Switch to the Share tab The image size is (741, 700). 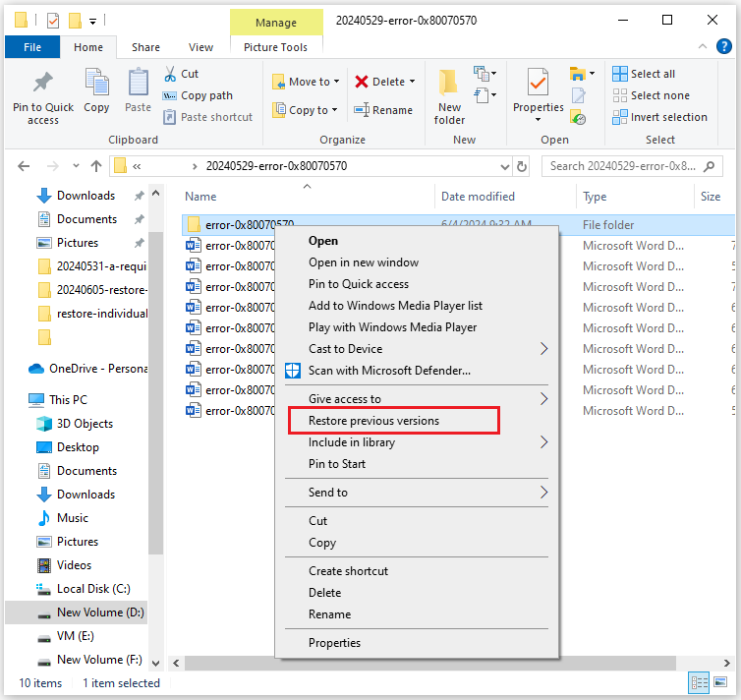pos(145,47)
